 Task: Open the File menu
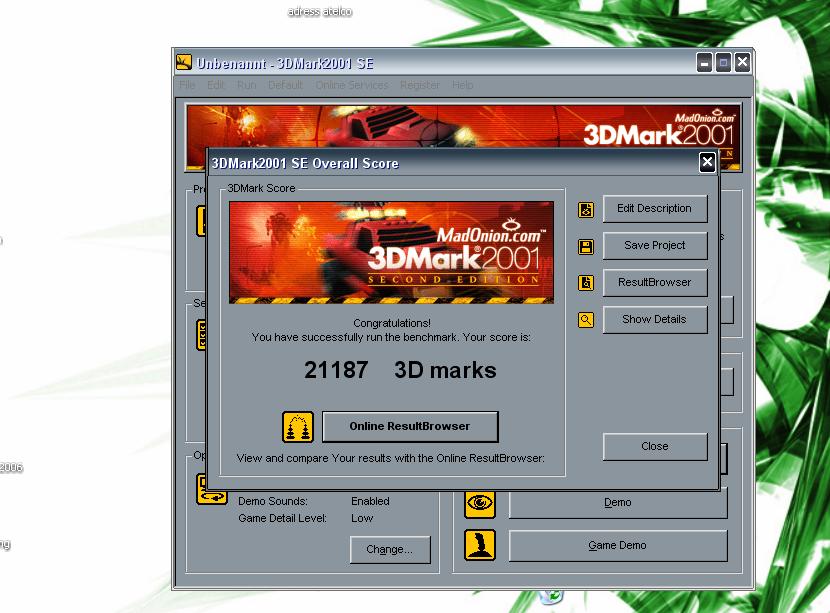point(187,85)
